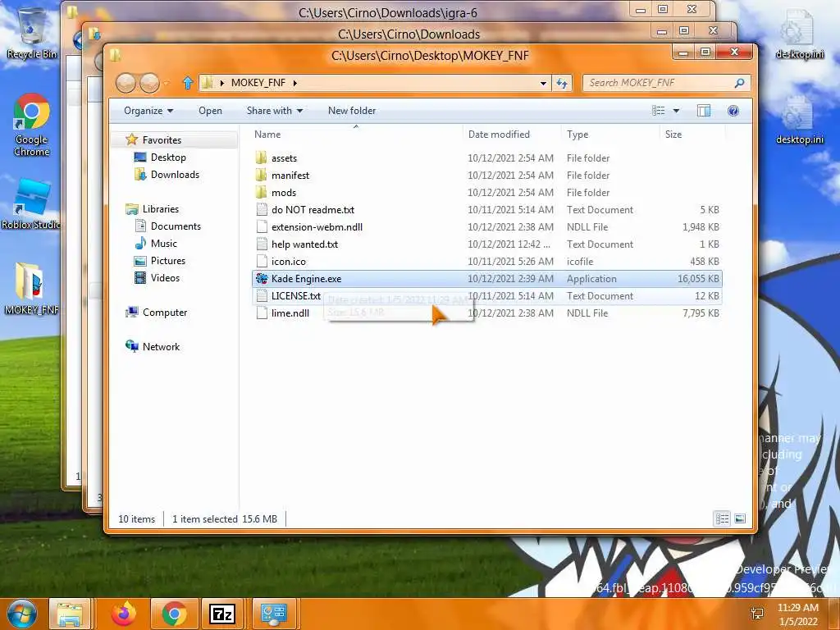Expand the view options dropdown arrow

click(x=676, y=111)
